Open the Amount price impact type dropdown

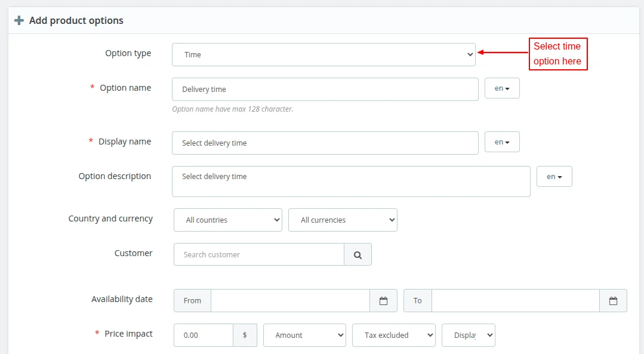(304, 335)
